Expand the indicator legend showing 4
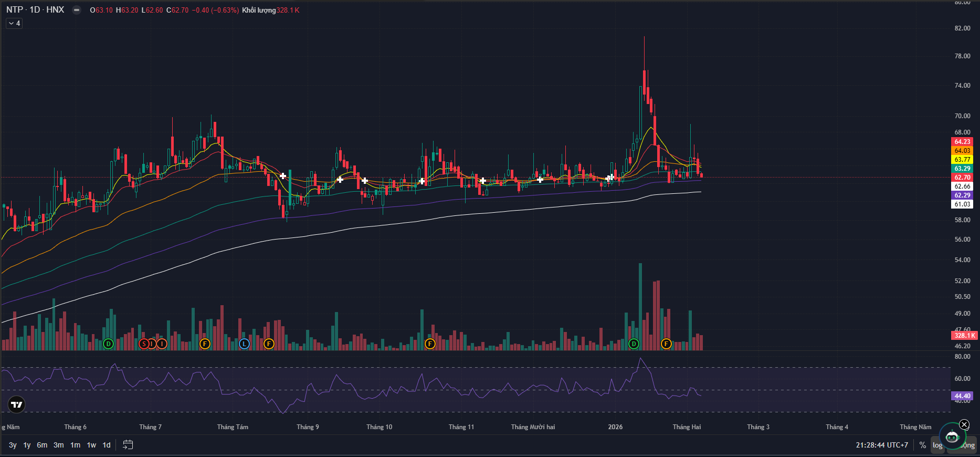The height and width of the screenshot is (457, 980). 14,23
